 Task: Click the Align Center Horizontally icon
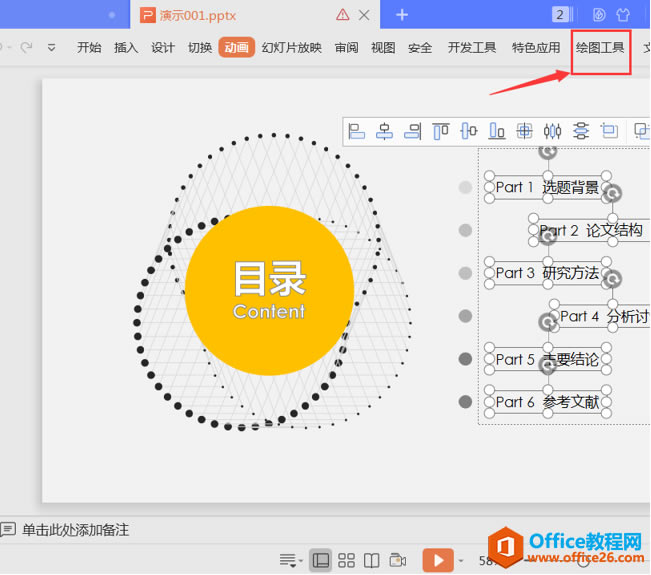384,131
